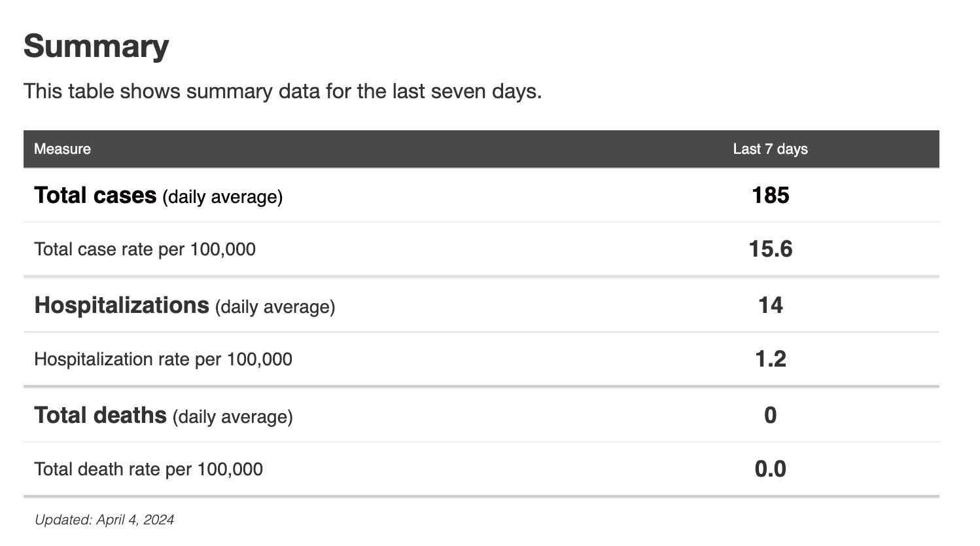Select the case rate value 15.6
Screen dimensions: 980x546
[770, 249]
